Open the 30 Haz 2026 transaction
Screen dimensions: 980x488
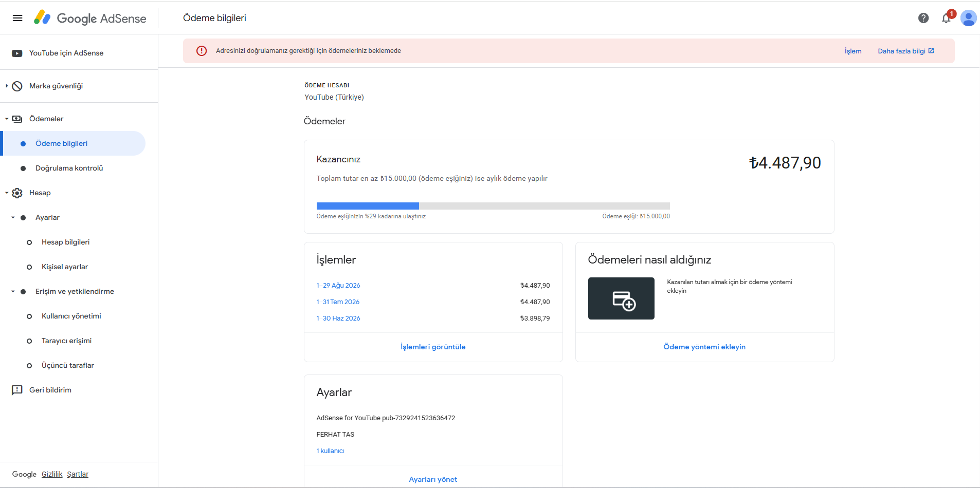tap(338, 318)
